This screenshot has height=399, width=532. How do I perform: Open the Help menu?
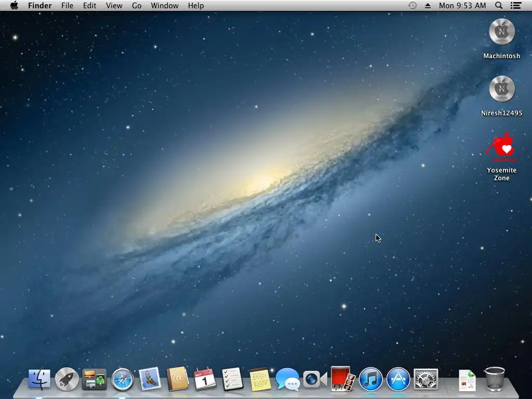[x=196, y=5]
